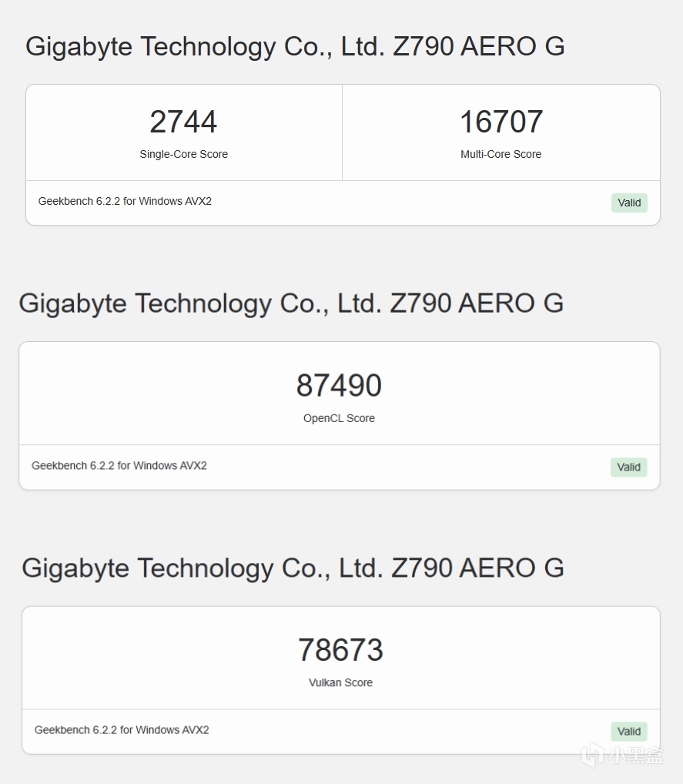Click the Z790 AERO G heading above Vulkan score
The image size is (683, 784).
(x=293, y=568)
